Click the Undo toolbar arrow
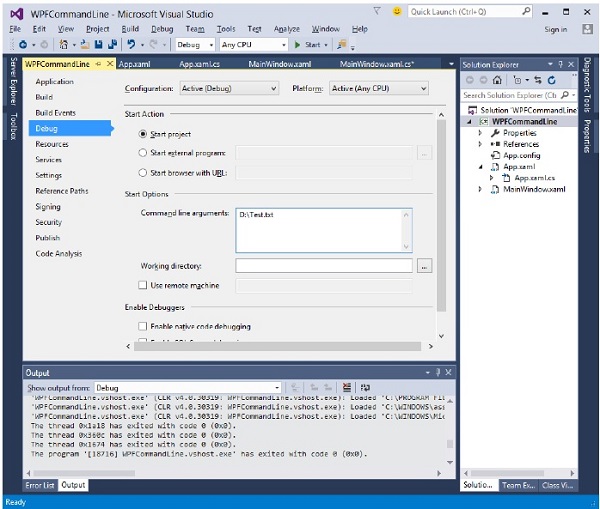 point(132,45)
